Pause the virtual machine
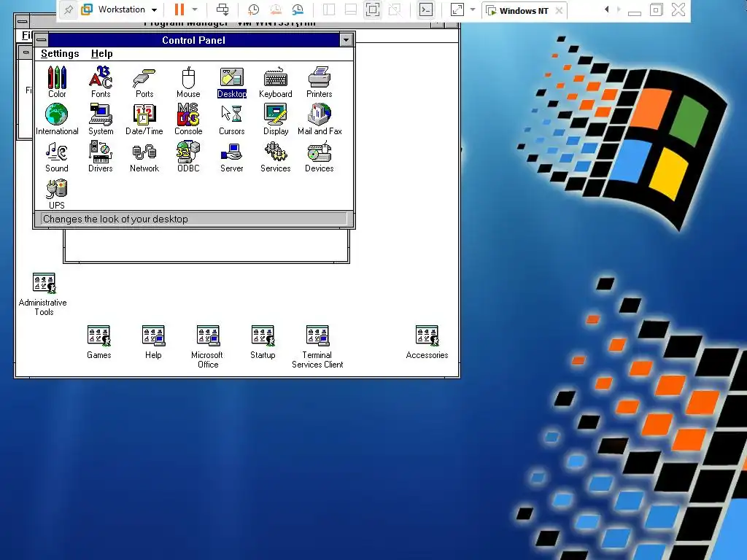This screenshot has width=747, height=560. coord(179,9)
